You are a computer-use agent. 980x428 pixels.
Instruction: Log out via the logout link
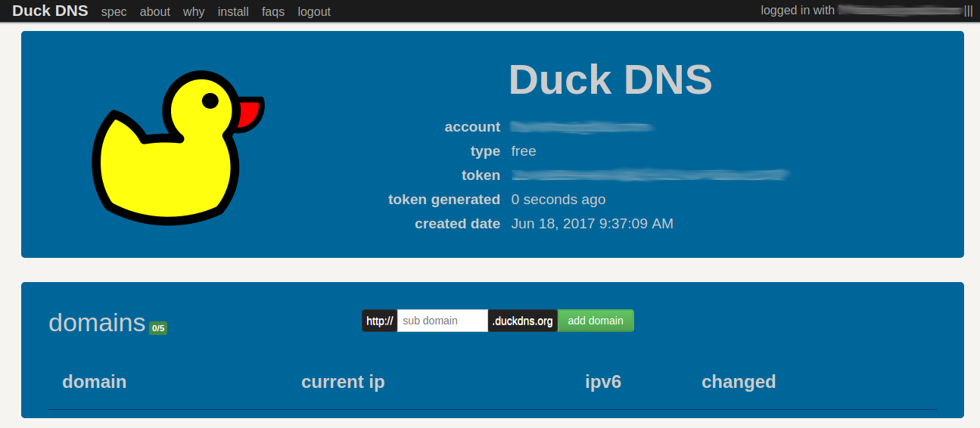tap(314, 11)
